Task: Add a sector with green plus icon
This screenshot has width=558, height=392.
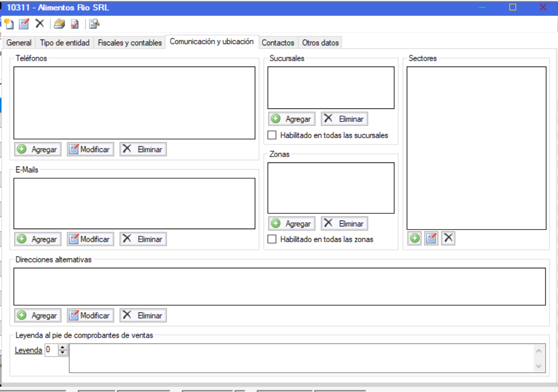Action: point(415,239)
